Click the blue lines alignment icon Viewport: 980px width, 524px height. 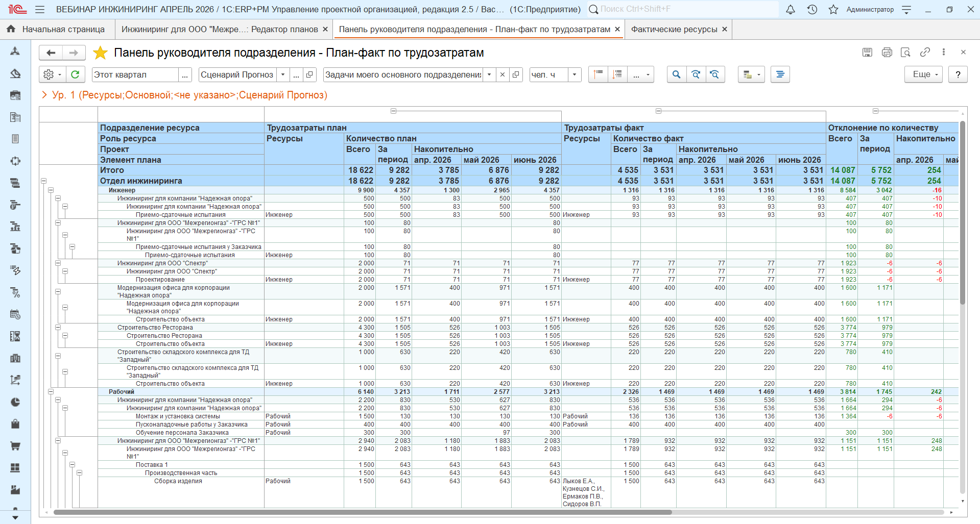[x=780, y=74]
